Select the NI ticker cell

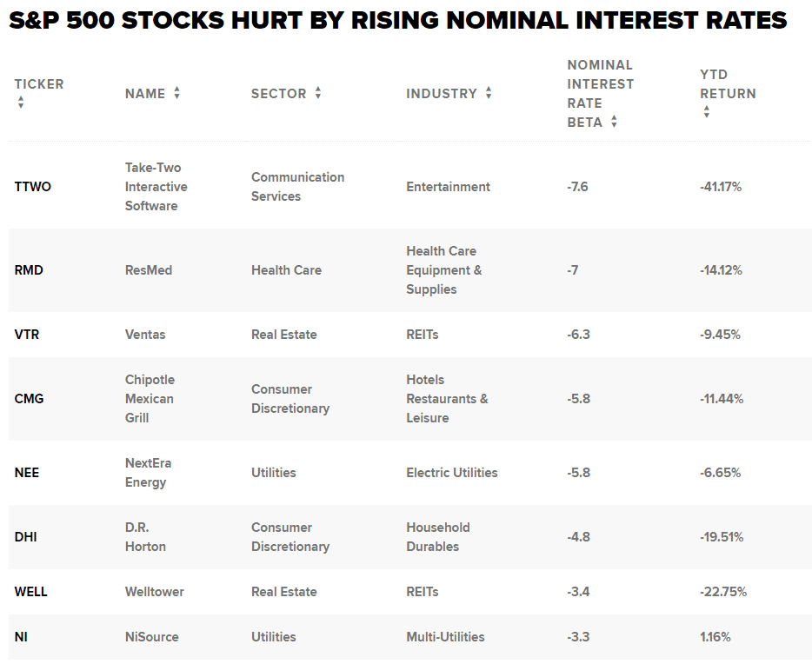21,637
